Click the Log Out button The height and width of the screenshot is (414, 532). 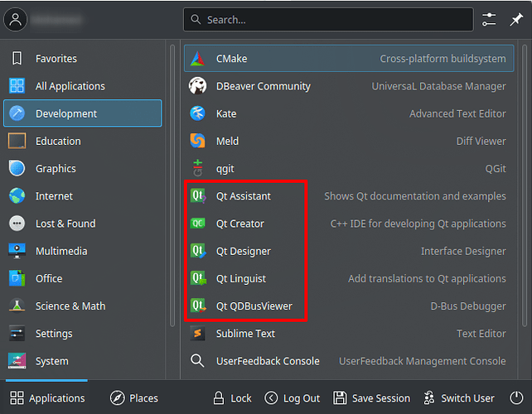tap(293, 397)
